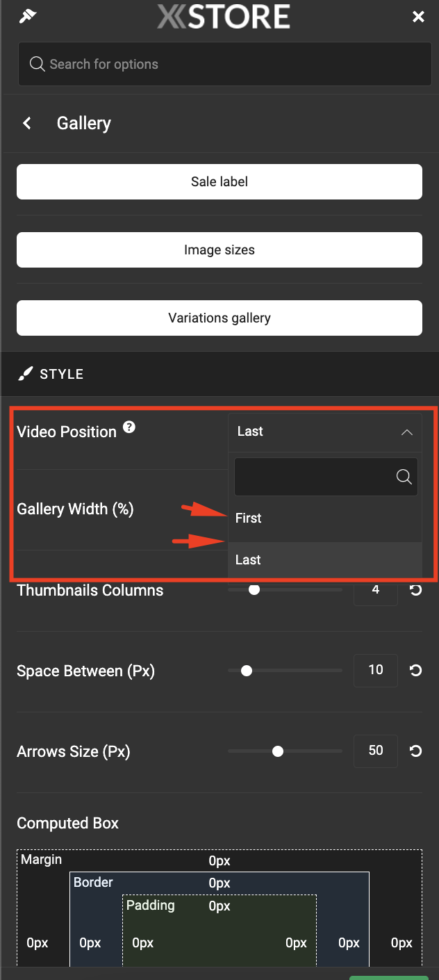Viewport: 439px width, 980px height.
Task: Open the Video Position help tooltip icon
Action: 129,427
